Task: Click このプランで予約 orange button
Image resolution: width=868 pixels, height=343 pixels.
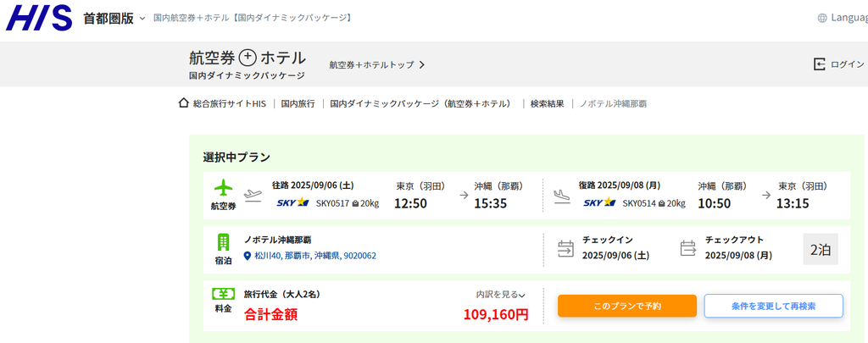Action: pos(626,306)
